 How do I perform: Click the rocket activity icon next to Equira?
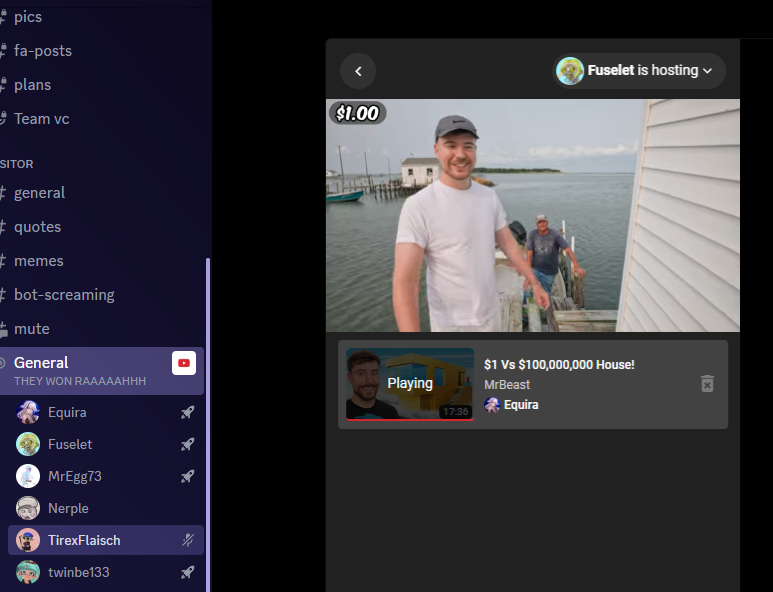[x=187, y=413]
